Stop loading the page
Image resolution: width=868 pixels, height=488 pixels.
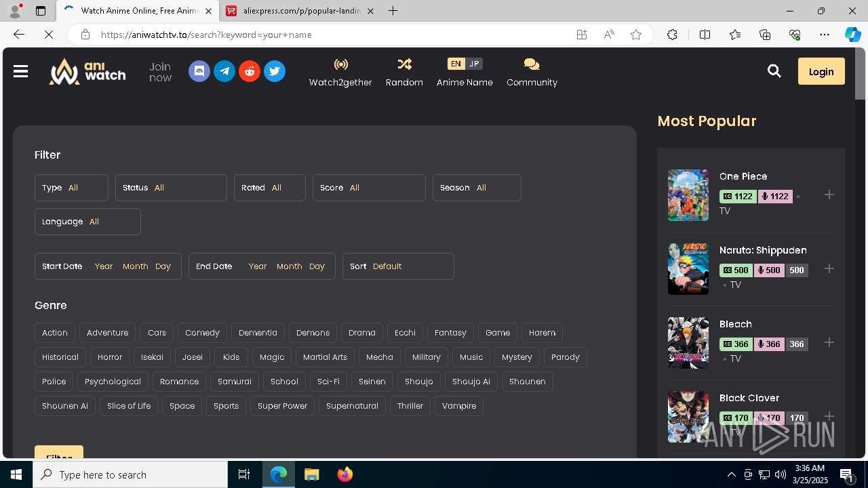(x=49, y=35)
